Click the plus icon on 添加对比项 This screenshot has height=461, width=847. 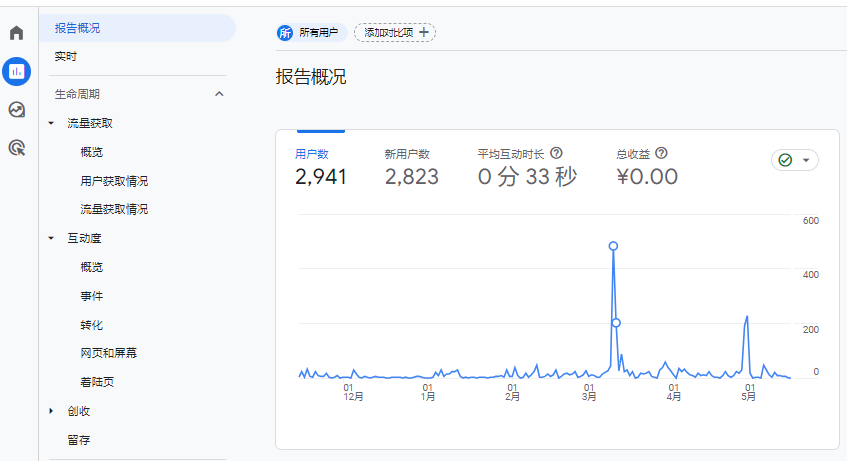pos(423,33)
